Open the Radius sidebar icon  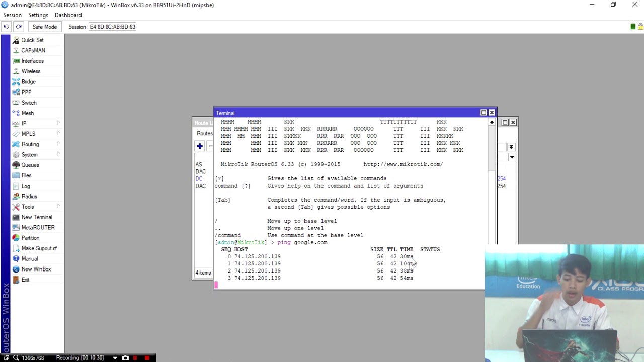pos(16,196)
